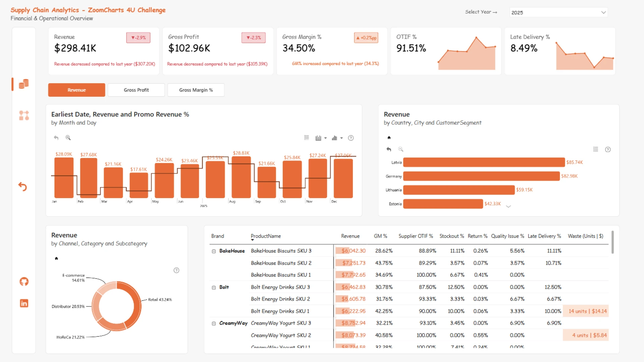The width and height of the screenshot is (644, 362).
Task: Click home icon in country revenue chart
Action: (389, 138)
